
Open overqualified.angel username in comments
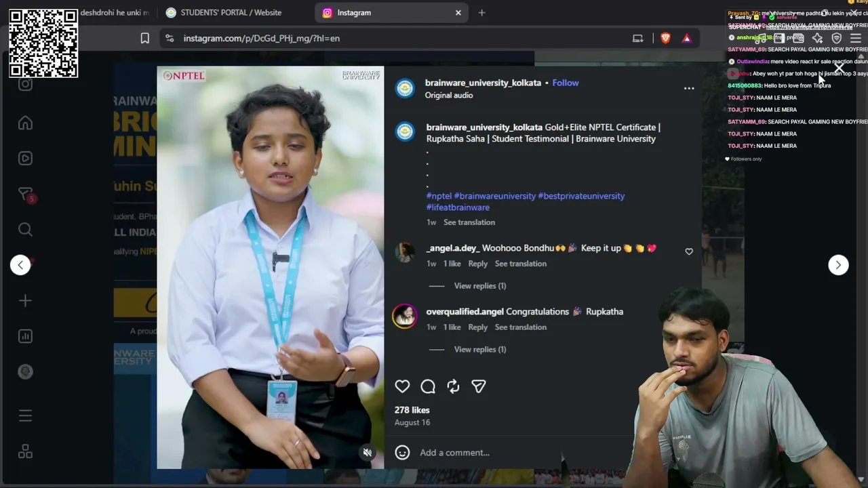coord(465,312)
